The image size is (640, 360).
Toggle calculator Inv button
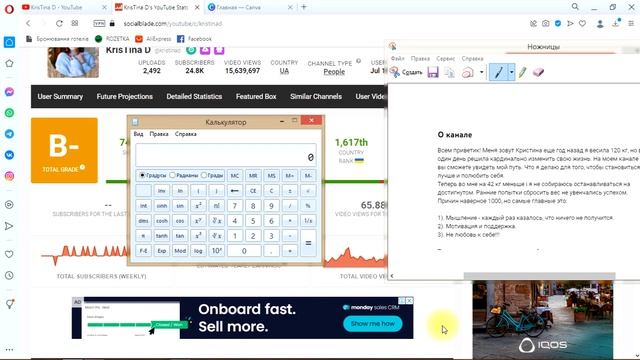[162, 191]
